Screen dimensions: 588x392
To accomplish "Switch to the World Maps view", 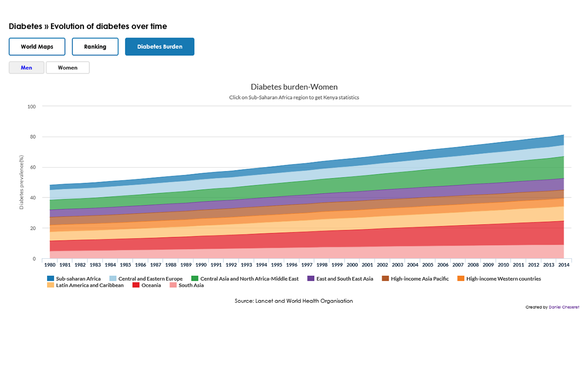I will tap(37, 46).
